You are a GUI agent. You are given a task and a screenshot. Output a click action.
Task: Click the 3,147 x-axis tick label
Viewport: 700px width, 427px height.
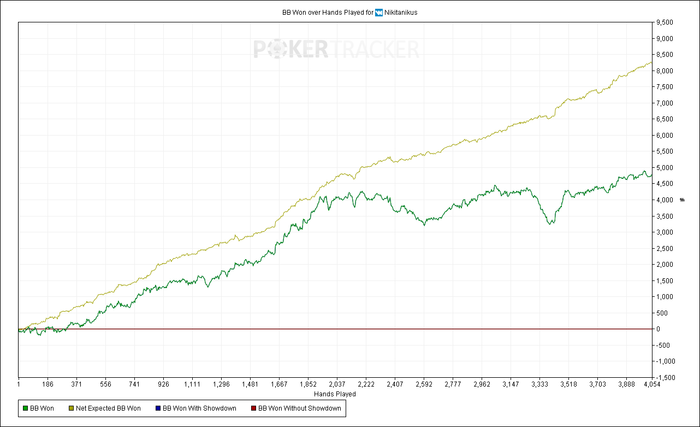tap(511, 384)
